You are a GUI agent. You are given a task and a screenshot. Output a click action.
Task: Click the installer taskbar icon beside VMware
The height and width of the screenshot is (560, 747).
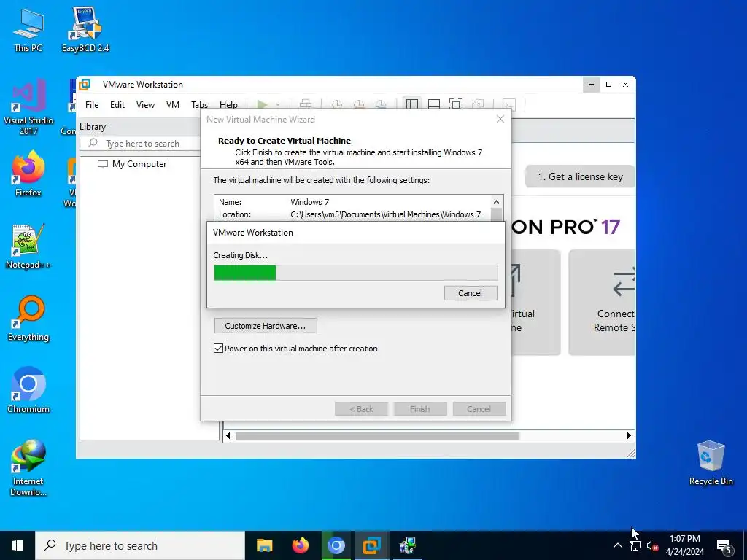407,545
